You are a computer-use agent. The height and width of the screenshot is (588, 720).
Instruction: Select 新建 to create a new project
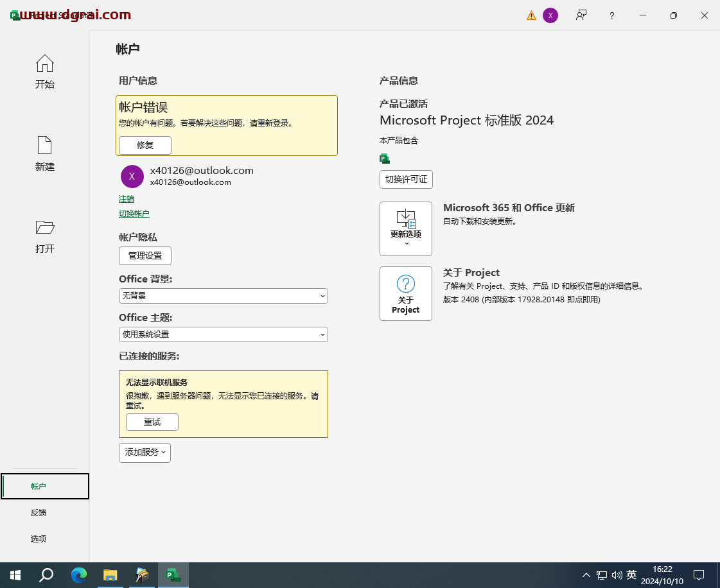pos(44,154)
